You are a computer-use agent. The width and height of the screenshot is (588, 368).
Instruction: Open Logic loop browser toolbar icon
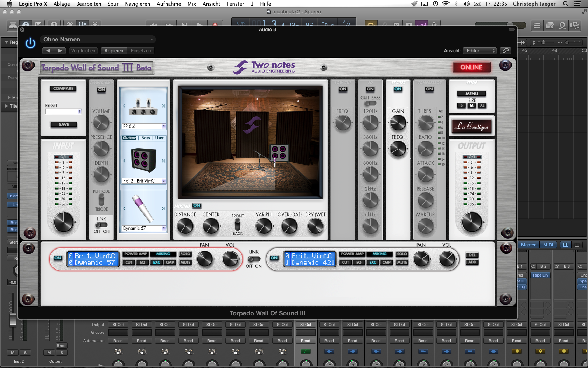pos(562,25)
